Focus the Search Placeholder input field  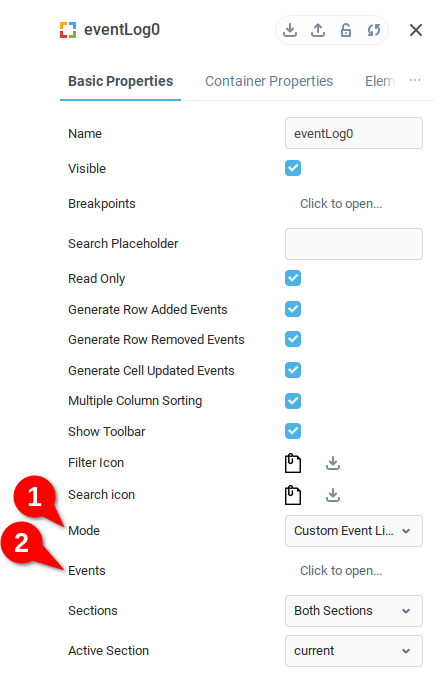tap(353, 244)
